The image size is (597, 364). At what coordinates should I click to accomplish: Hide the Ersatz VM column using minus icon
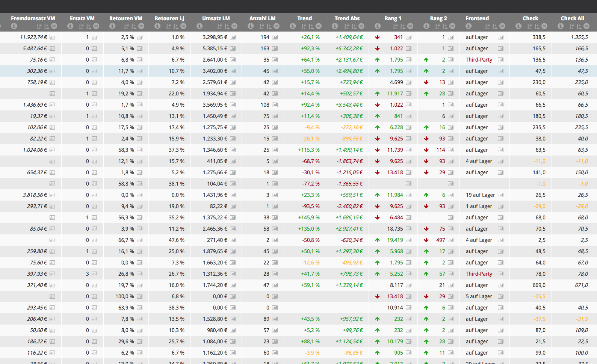coord(96,26)
